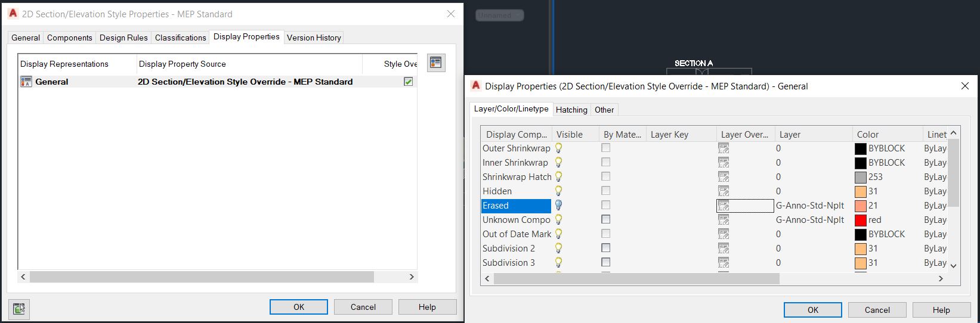
Task: Pick the 253 gray swatch for Shrinkwrap Hatch
Action: coord(861,177)
